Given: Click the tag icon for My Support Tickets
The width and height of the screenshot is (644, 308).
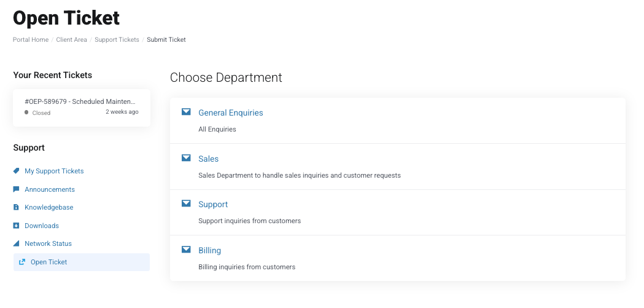Looking at the screenshot, I should 16,171.
